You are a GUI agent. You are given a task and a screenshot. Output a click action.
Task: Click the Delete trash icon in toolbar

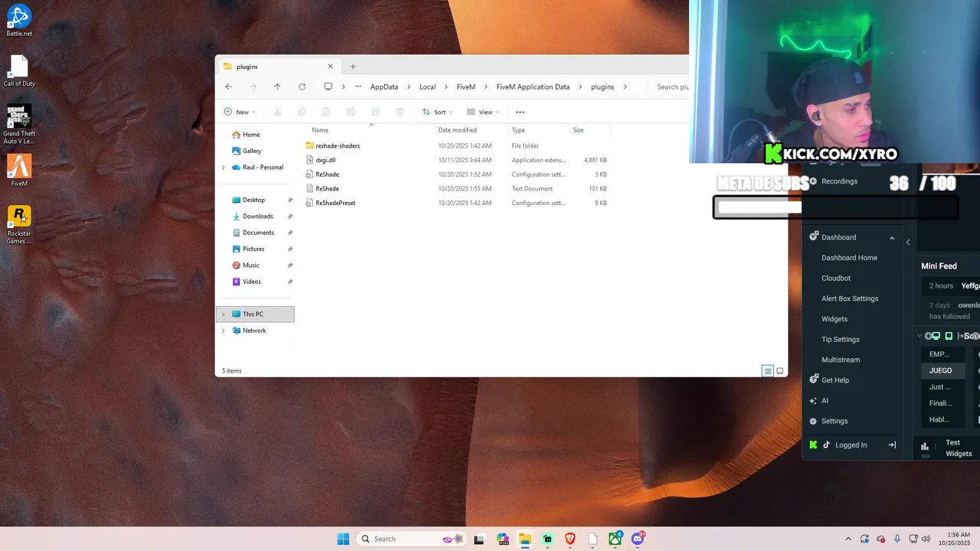(400, 112)
